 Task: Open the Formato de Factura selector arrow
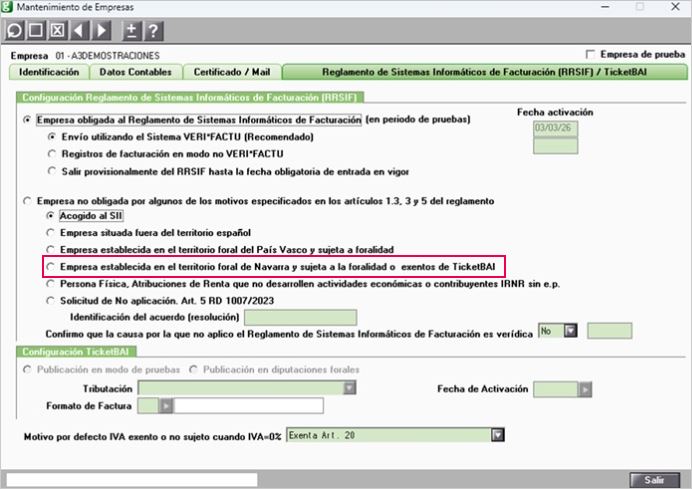(166, 406)
